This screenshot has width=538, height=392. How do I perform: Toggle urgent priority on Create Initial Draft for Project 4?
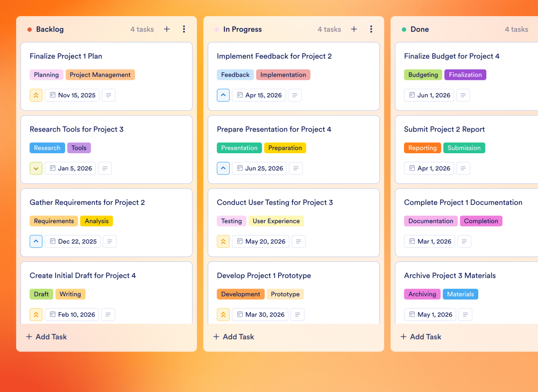tap(36, 314)
